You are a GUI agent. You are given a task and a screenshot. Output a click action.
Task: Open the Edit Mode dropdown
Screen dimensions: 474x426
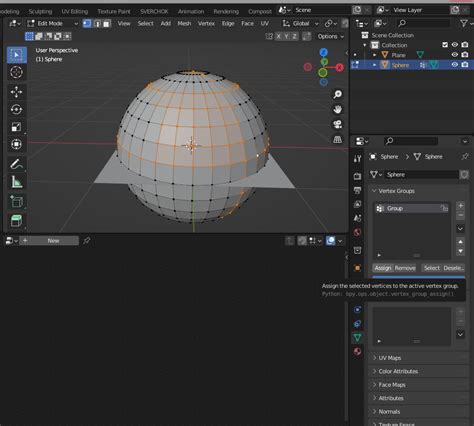[53, 24]
